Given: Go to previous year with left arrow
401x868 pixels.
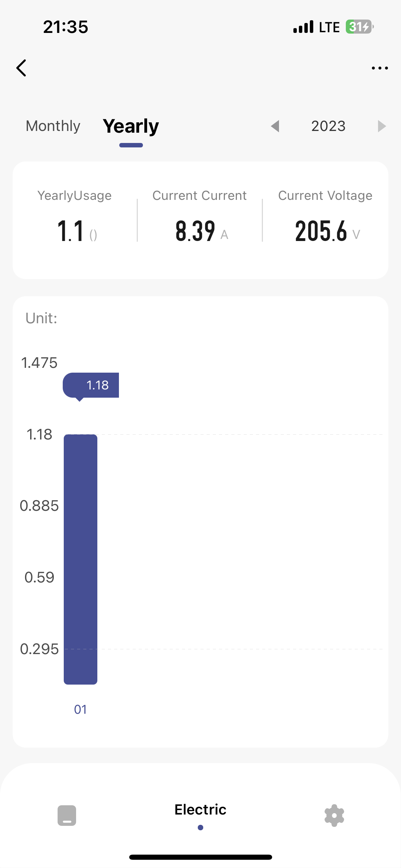Looking at the screenshot, I should point(275,126).
